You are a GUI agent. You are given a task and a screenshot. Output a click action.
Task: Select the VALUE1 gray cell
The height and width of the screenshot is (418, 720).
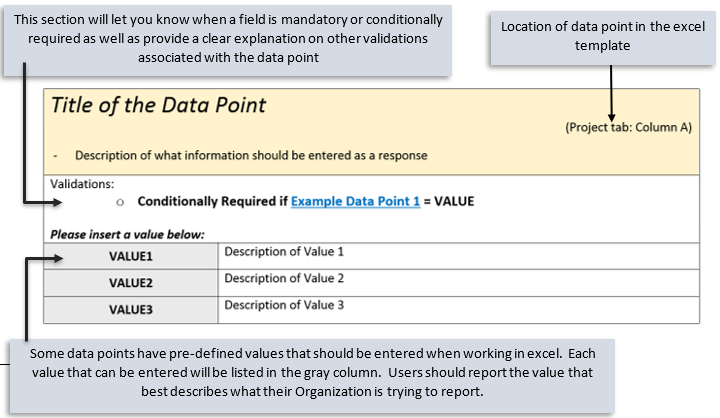click(130, 257)
